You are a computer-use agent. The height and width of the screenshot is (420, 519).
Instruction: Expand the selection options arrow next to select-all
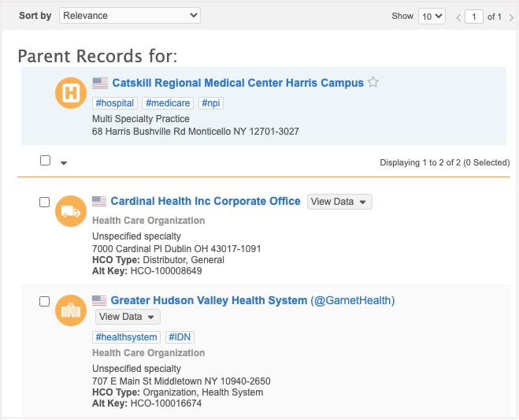(64, 162)
